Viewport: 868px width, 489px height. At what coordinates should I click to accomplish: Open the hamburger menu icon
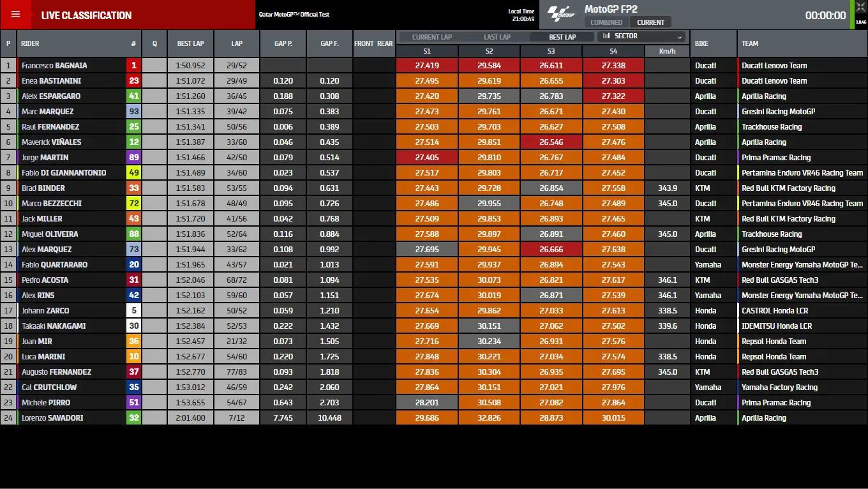click(15, 15)
